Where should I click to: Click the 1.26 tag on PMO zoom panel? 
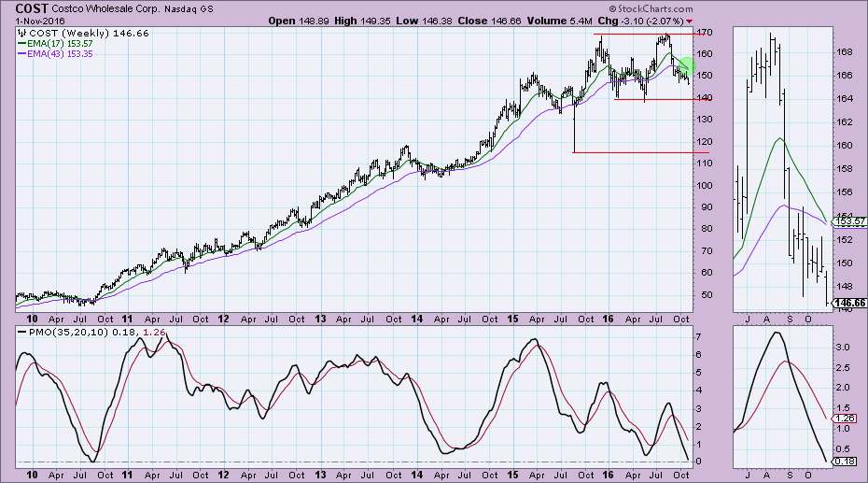tap(846, 419)
